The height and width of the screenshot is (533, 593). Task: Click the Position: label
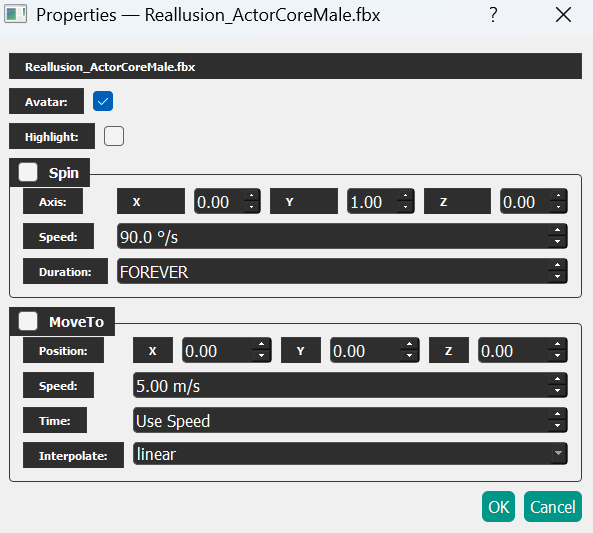[64, 350]
